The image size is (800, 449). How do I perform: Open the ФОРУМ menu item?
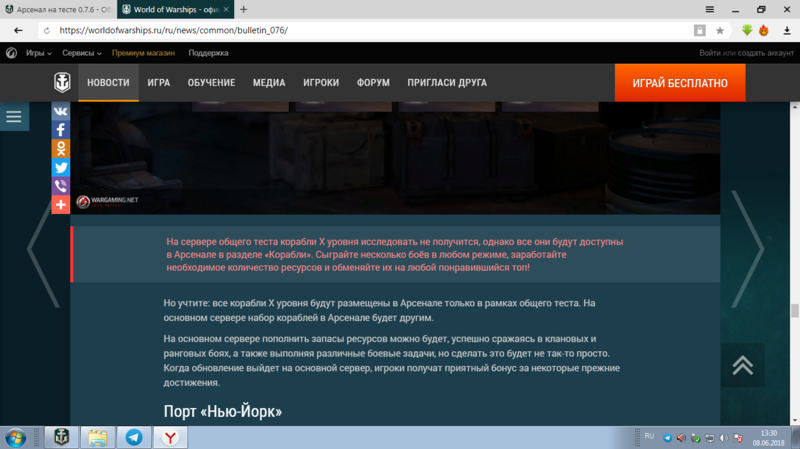pos(373,83)
